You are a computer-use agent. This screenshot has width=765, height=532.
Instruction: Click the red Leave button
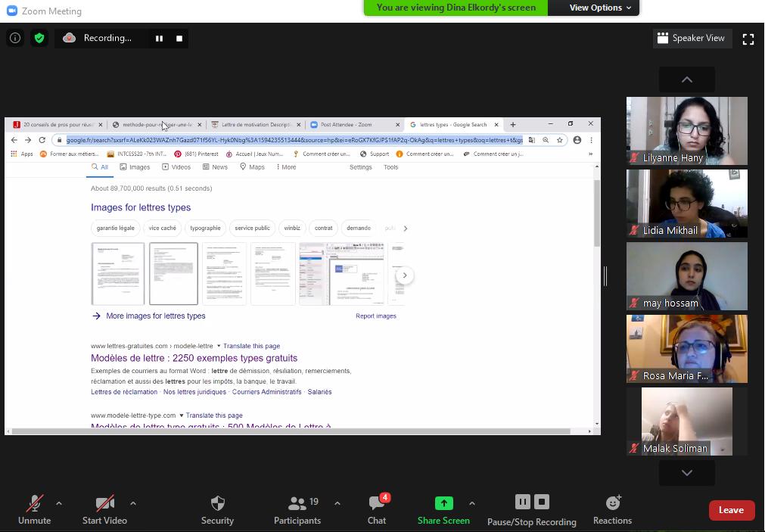click(731, 510)
